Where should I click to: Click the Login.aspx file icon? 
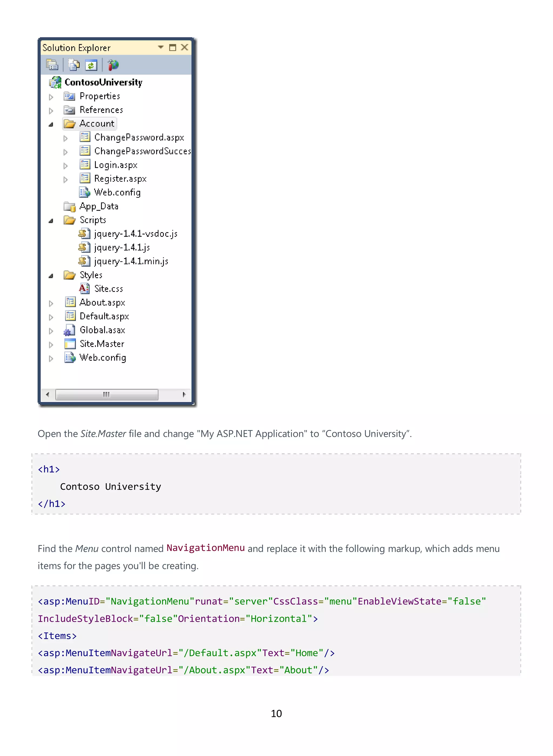tap(85, 164)
